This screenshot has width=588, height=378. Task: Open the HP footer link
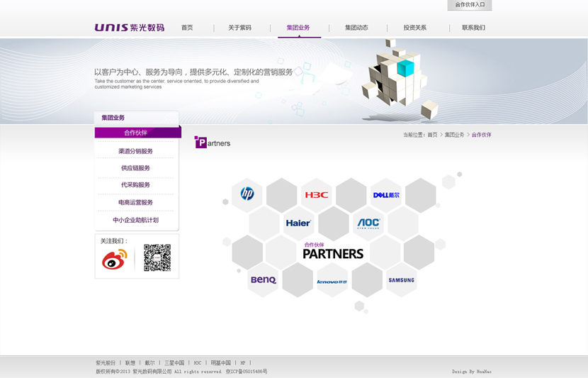coord(242,362)
